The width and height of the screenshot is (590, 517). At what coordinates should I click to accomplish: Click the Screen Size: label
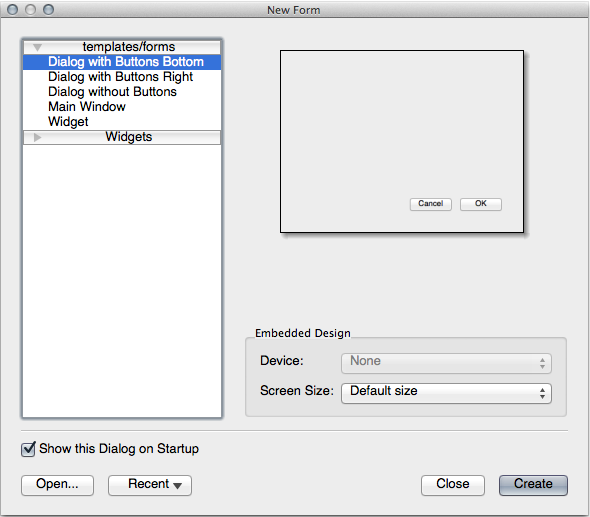(297, 391)
